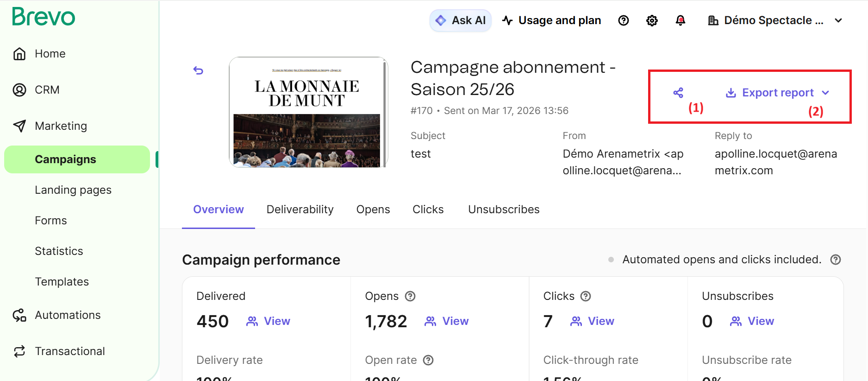Open the help question mark icon in header
The height and width of the screenshot is (381, 868).
click(x=624, y=20)
